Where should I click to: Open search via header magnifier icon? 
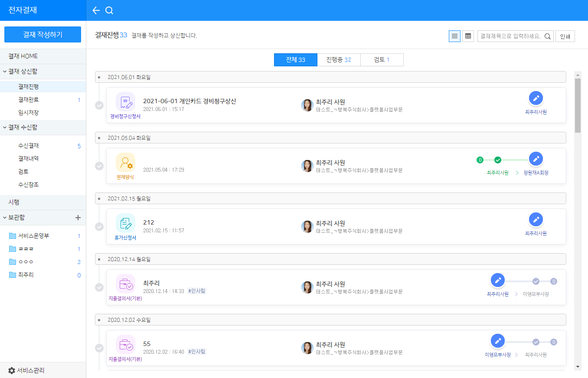109,10
